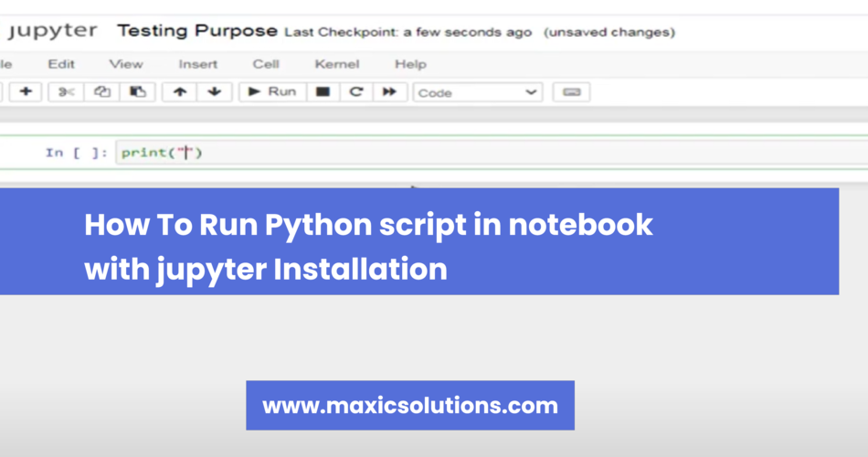Open the View menu
868x457 pixels.
pyautogui.click(x=126, y=64)
